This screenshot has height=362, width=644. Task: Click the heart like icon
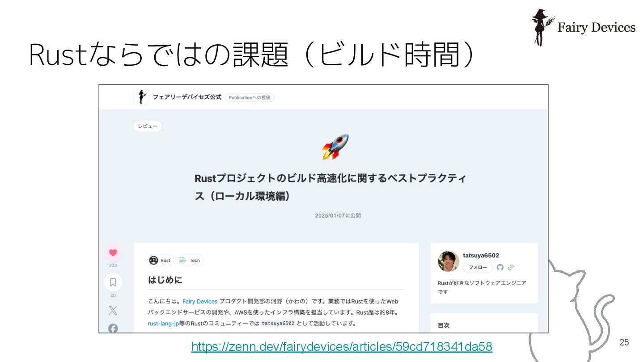[113, 253]
